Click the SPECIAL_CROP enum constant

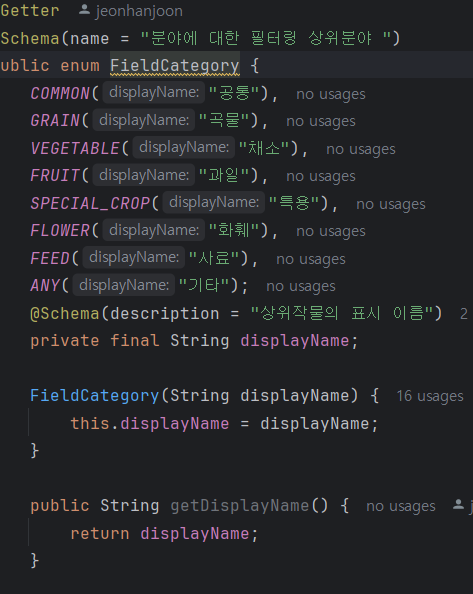[90, 203]
